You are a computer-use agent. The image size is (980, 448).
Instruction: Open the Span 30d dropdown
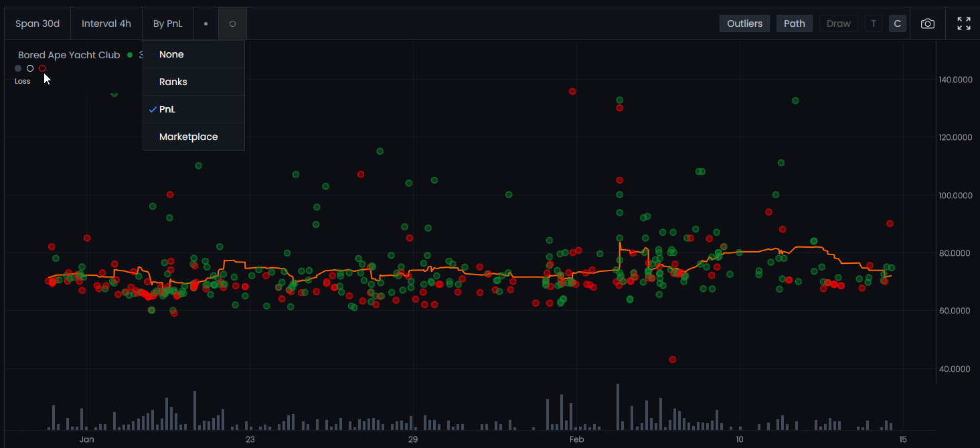click(x=37, y=23)
